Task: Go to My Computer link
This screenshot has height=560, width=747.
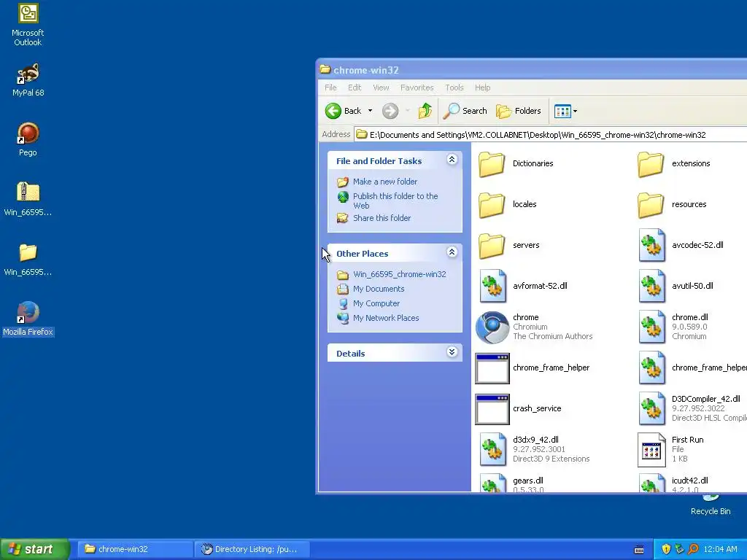Action: pos(376,303)
